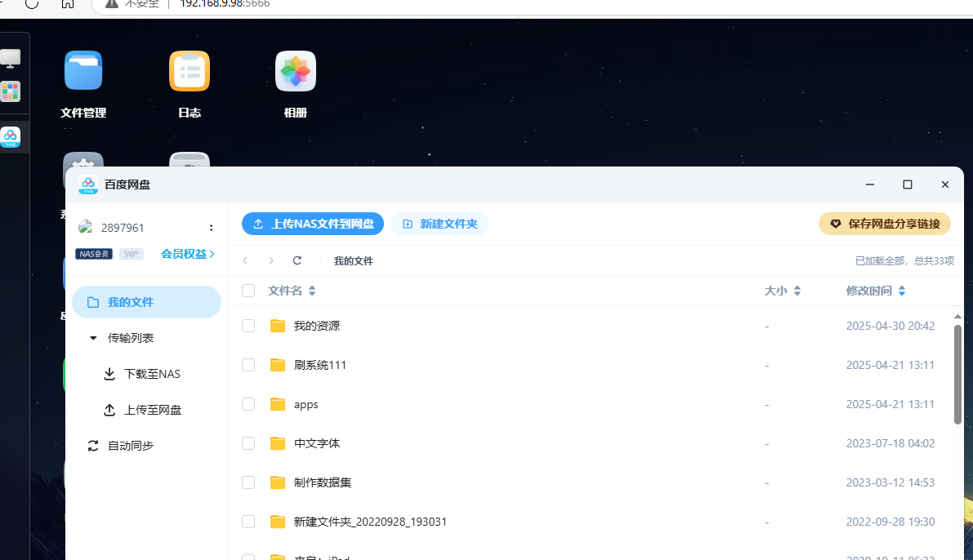This screenshot has height=560, width=973.
Task: Click the folder name apps
Action: click(306, 404)
